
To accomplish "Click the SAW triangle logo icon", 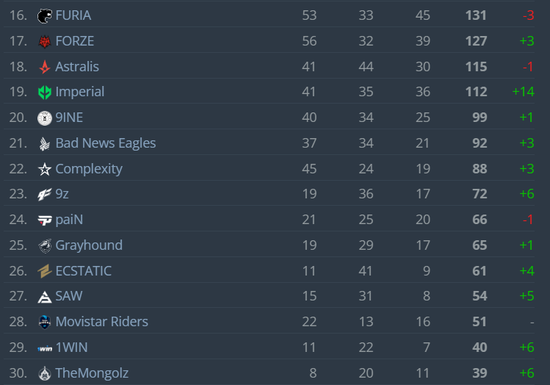I will (x=45, y=297).
